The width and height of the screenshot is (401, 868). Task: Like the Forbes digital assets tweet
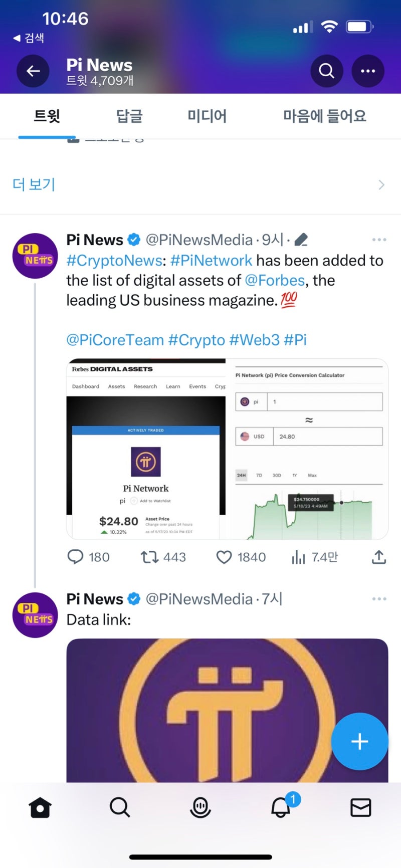click(x=224, y=557)
